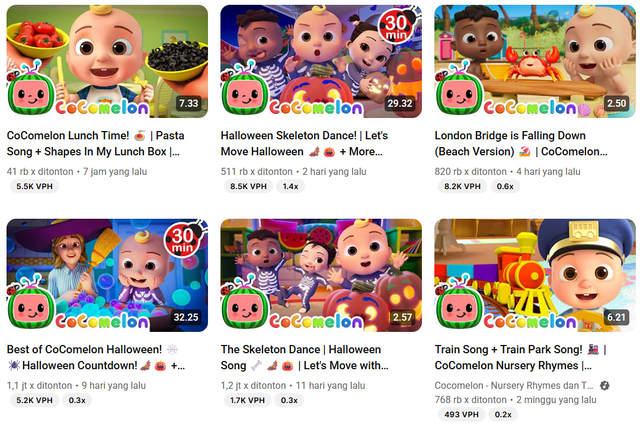
Task: Open Train Song video thumbnail
Action: (x=535, y=275)
